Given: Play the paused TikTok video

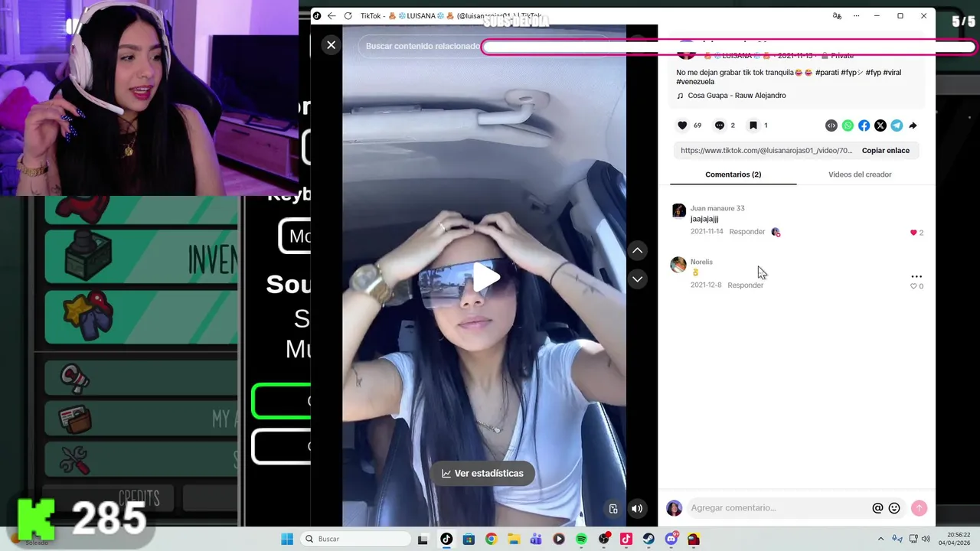Looking at the screenshot, I should [x=485, y=277].
